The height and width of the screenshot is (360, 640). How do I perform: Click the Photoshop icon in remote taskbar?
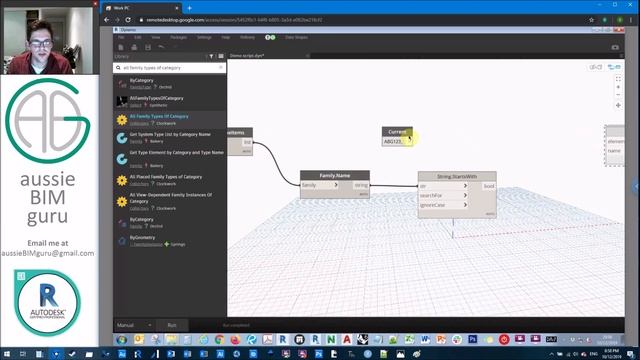point(473,339)
